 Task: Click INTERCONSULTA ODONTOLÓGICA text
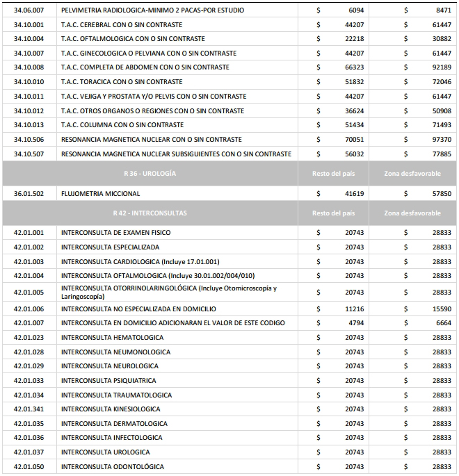[113, 466]
